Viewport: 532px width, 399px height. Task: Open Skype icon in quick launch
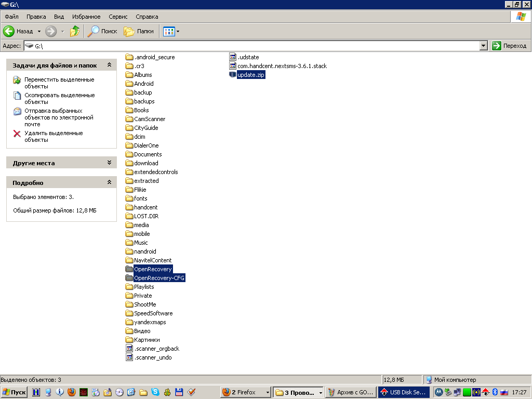coord(155,392)
